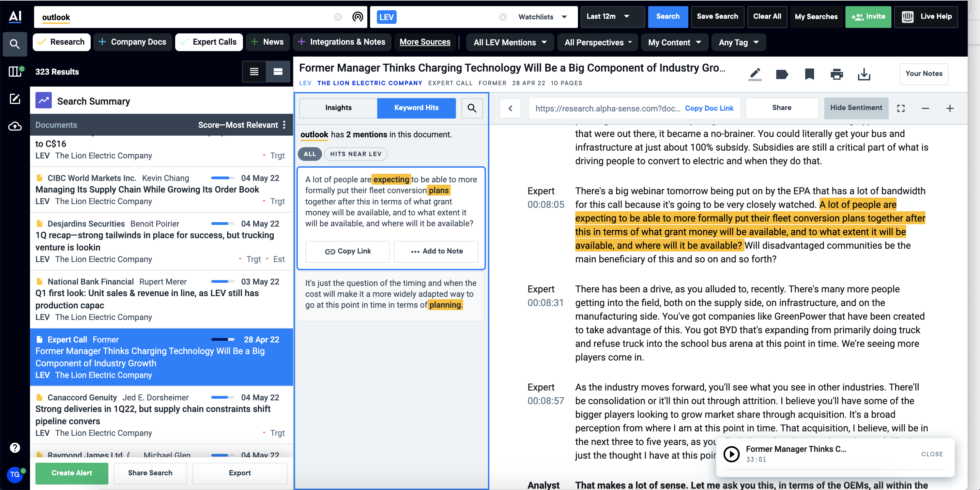This screenshot has height=490, width=980.
Task: Open Live Help chat
Action: 925,17
